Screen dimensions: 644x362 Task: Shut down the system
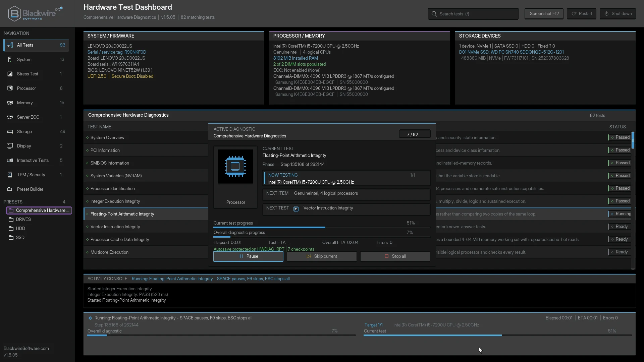pos(618,14)
